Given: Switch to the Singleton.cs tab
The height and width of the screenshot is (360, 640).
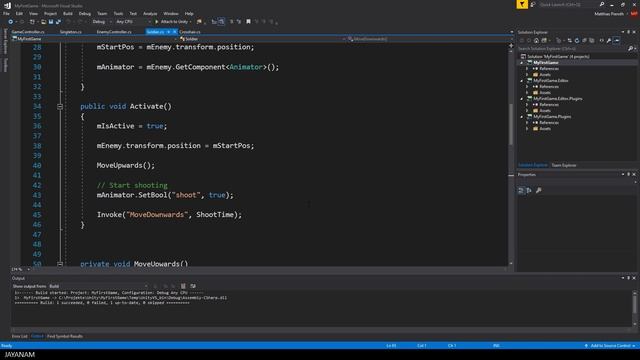Looking at the screenshot, I should click(x=71, y=32).
